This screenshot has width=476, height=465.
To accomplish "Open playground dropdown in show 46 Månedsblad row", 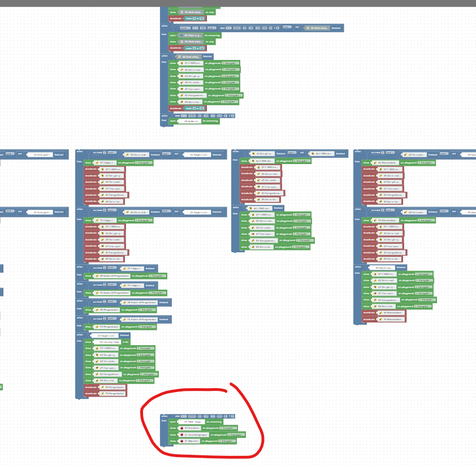I will coord(426,163).
